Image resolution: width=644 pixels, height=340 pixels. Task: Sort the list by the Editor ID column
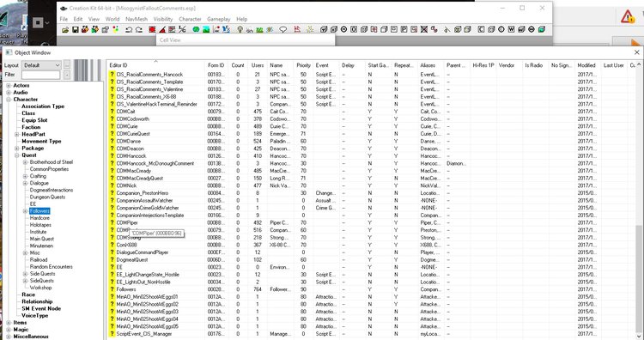[155, 65]
